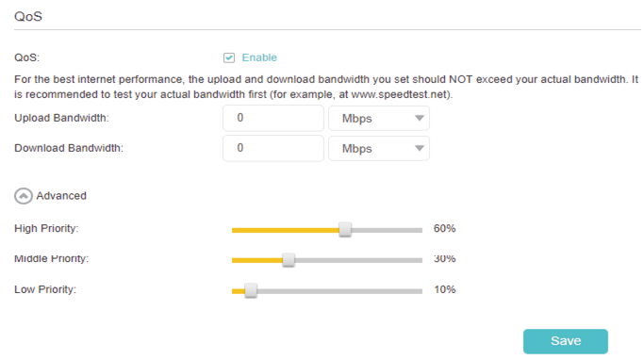The width and height of the screenshot is (644, 360).
Task: Click the High Priority slider handle
Action: point(345,229)
